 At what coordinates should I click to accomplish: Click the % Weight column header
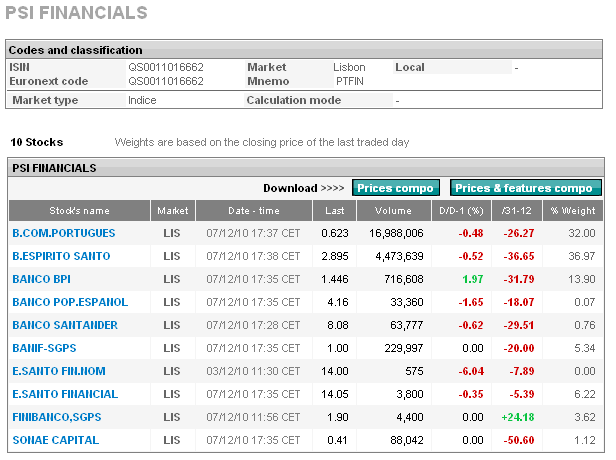pos(573,211)
